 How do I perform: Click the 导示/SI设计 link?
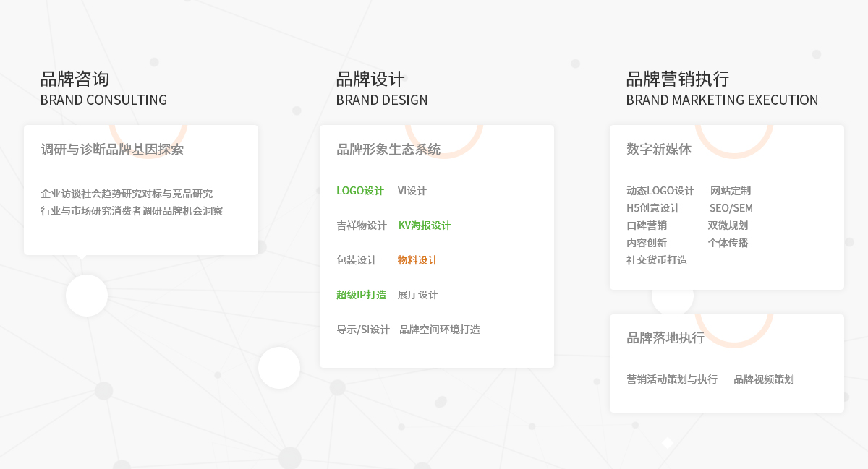tap(363, 330)
